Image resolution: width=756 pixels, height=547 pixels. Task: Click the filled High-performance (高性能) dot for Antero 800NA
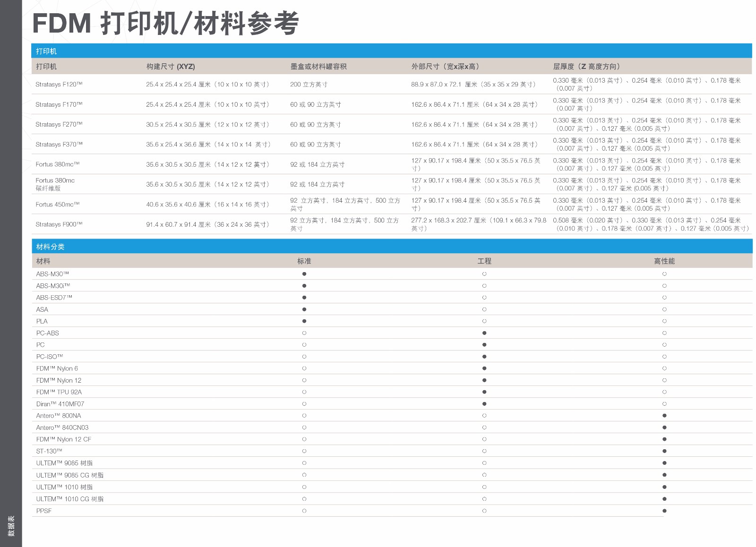point(664,416)
